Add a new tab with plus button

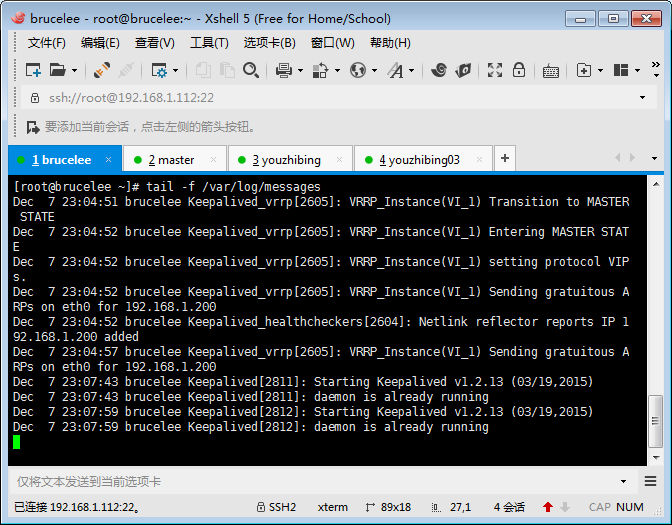coord(505,158)
